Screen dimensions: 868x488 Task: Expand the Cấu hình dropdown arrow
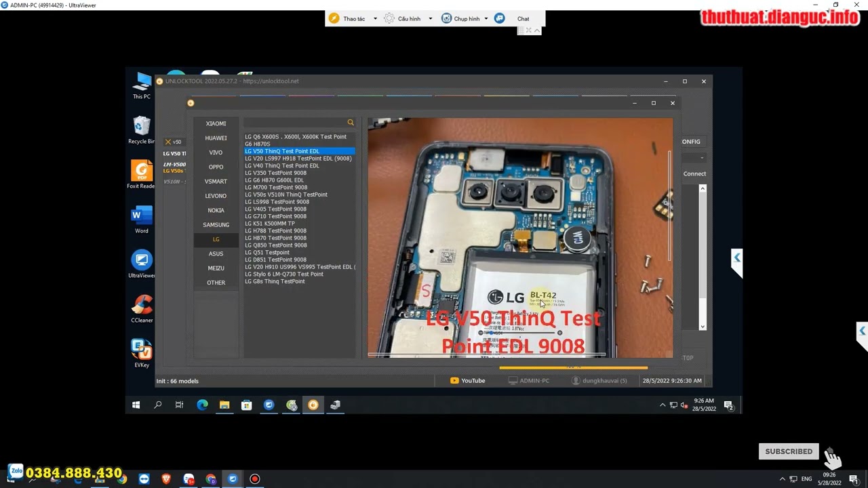tap(430, 18)
